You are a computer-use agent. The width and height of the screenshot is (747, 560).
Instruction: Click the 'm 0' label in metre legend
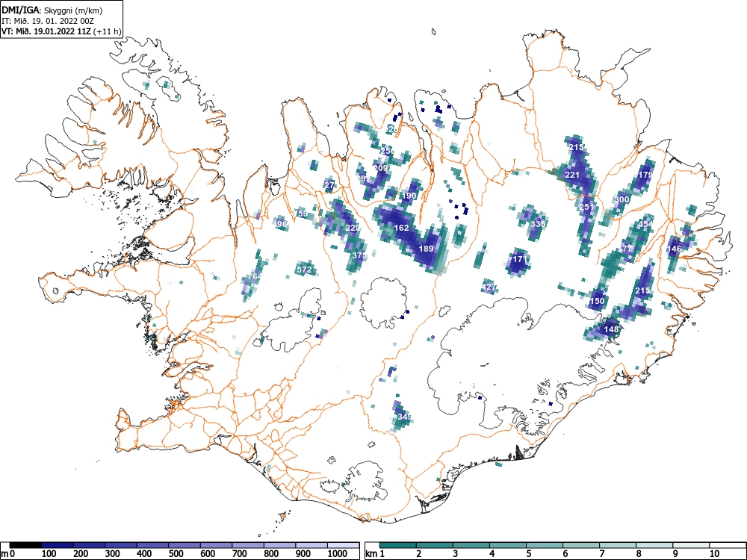point(8,553)
